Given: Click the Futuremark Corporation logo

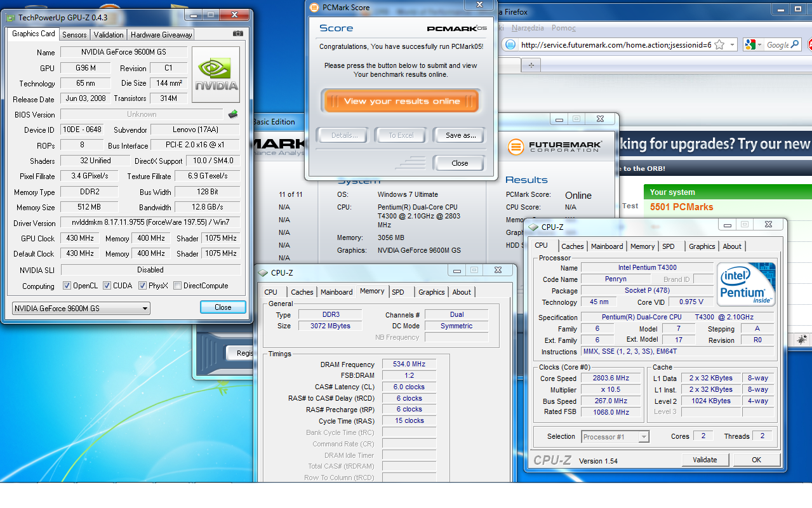Looking at the screenshot, I should 555,147.
